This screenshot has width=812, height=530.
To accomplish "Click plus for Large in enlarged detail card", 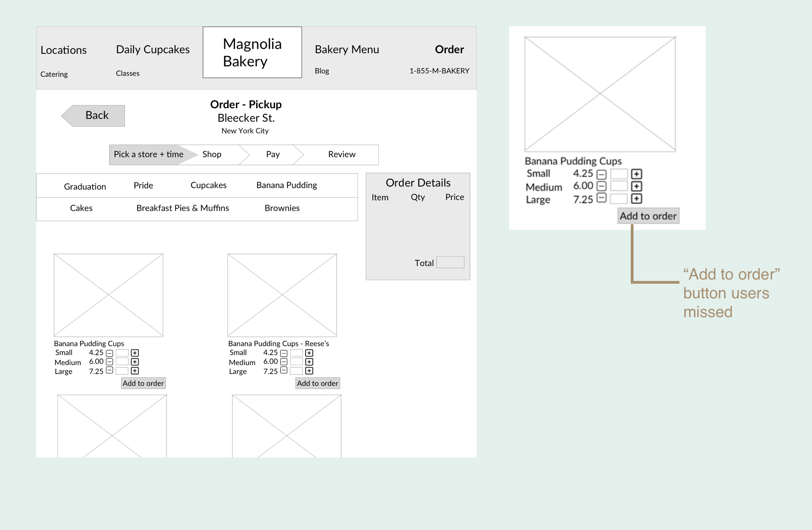I will [x=637, y=199].
